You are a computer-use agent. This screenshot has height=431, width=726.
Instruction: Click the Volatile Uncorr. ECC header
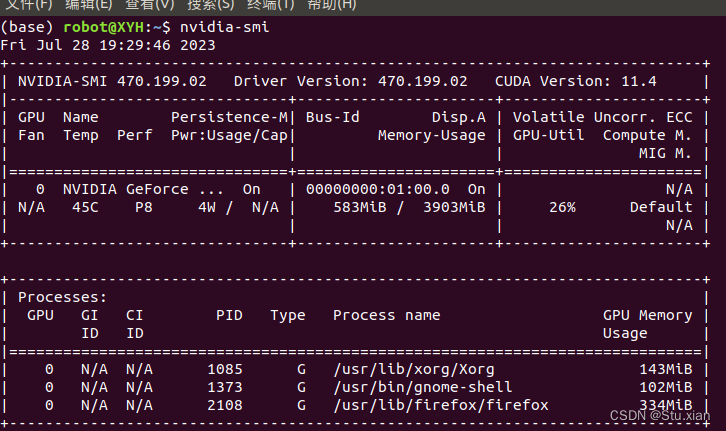point(602,117)
